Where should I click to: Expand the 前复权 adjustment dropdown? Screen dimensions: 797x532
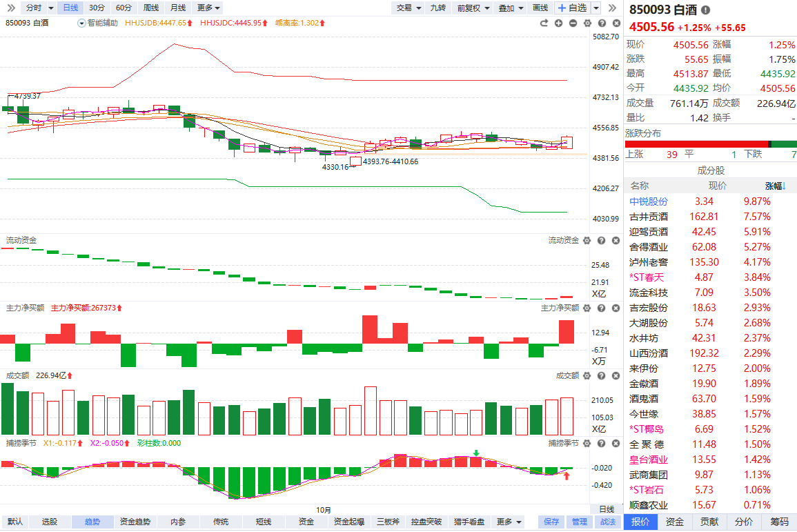(473, 8)
